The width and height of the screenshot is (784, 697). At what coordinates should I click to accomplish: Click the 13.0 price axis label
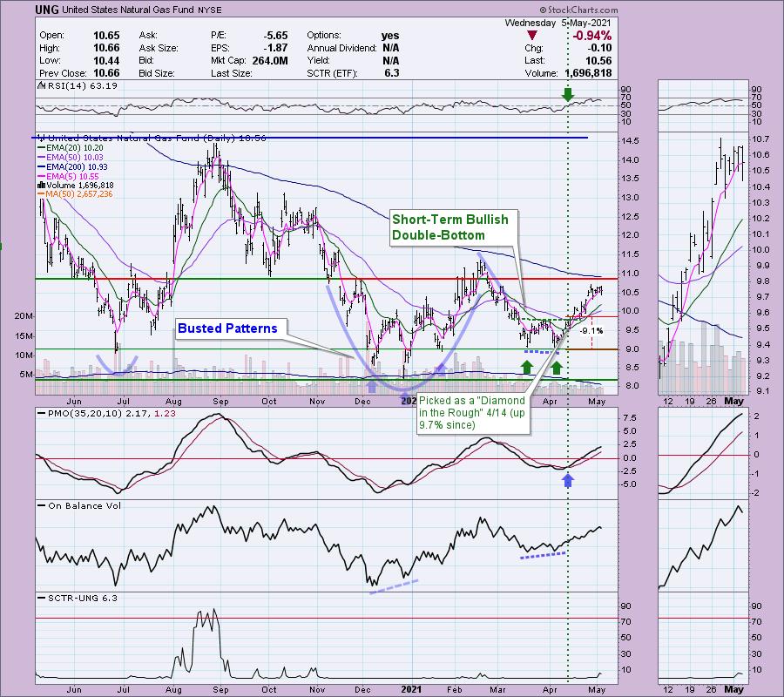click(x=631, y=198)
